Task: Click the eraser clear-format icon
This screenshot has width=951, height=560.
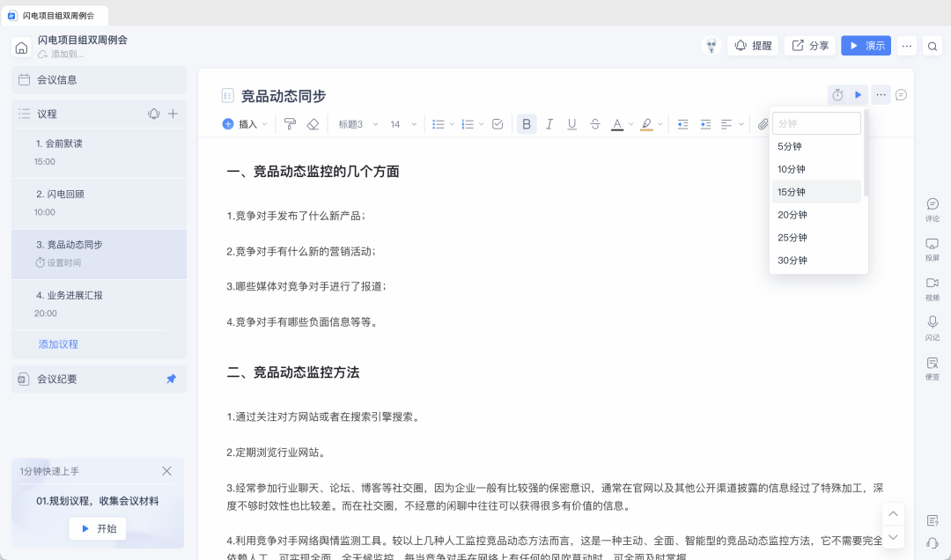Action: [x=313, y=124]
